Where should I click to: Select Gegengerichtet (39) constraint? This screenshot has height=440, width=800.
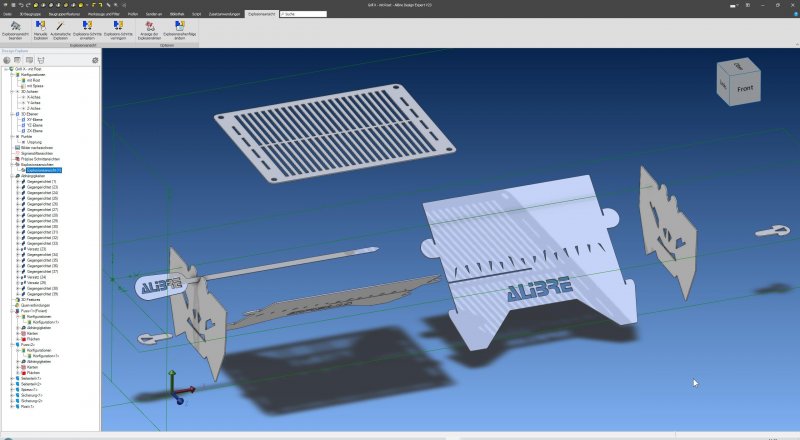pos(42,294)
